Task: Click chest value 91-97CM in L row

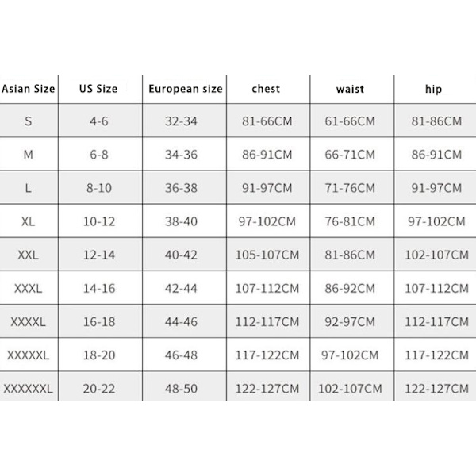Action: point(266,188)
